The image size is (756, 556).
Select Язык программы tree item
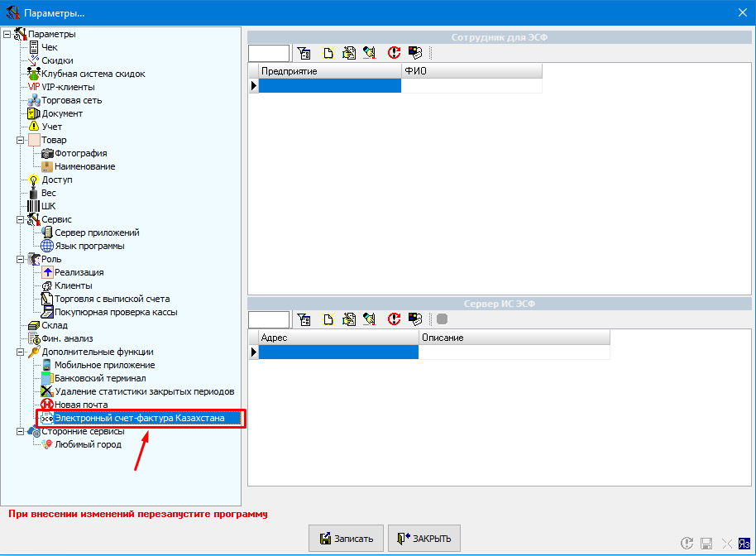[x=89, y=246]
